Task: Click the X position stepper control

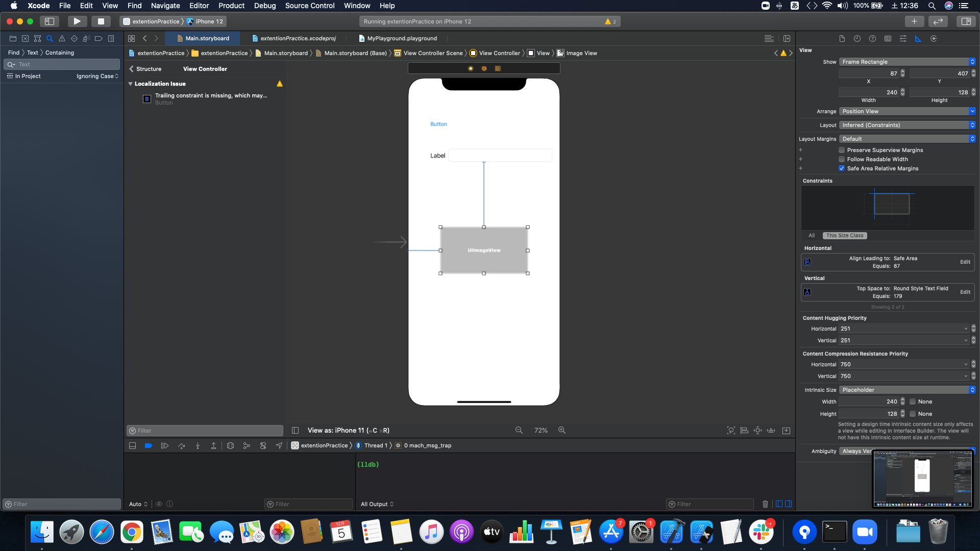Action: [x=902, y=73]
